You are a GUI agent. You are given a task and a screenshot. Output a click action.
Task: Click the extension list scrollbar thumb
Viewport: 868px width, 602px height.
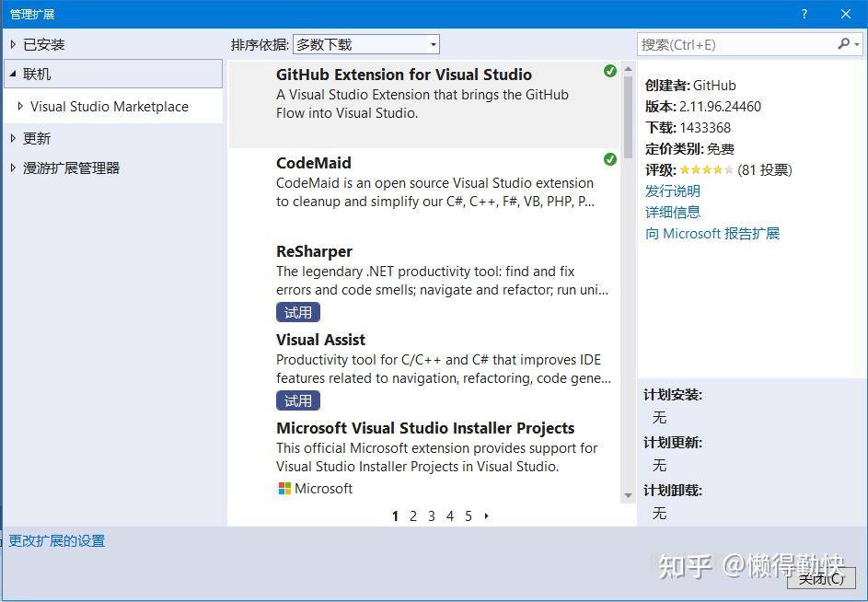[x=628, y=118]
